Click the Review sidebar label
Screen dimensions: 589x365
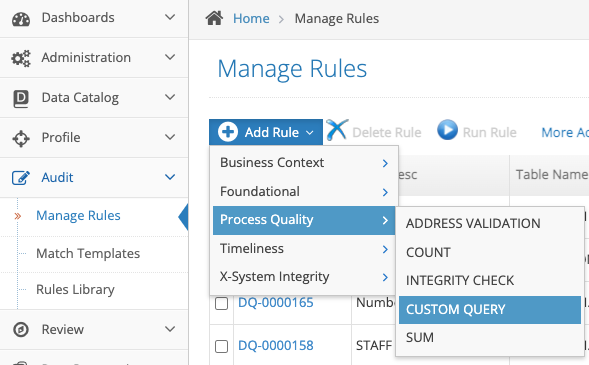pos(62,330)
